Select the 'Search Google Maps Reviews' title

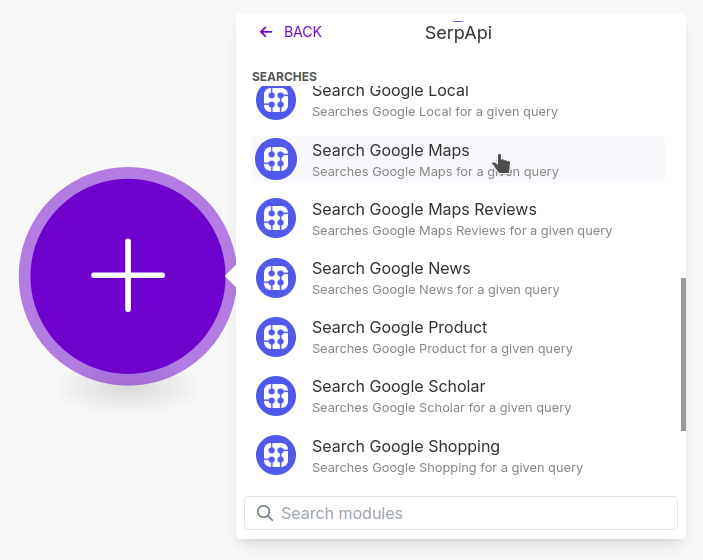(x=424, y=209)
